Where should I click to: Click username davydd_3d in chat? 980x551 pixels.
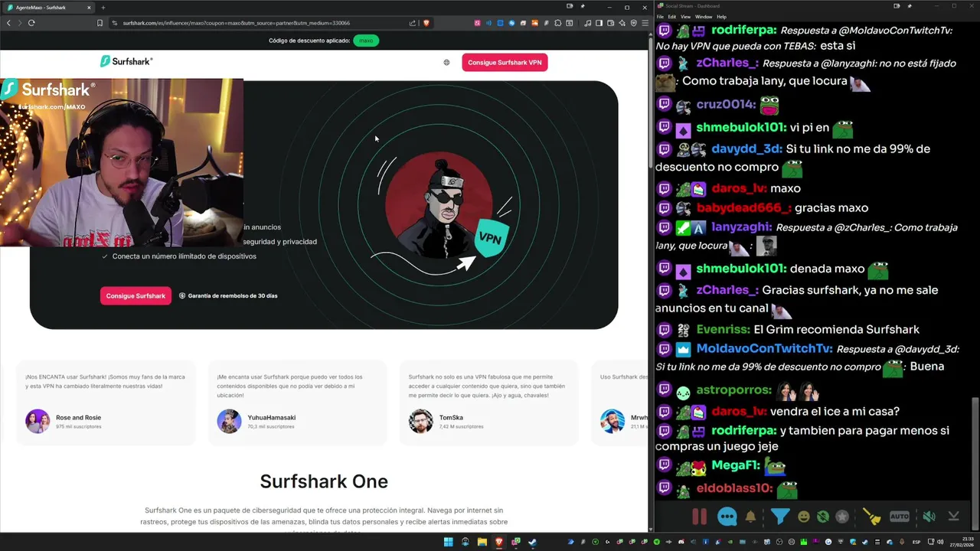tap(746, 149)
